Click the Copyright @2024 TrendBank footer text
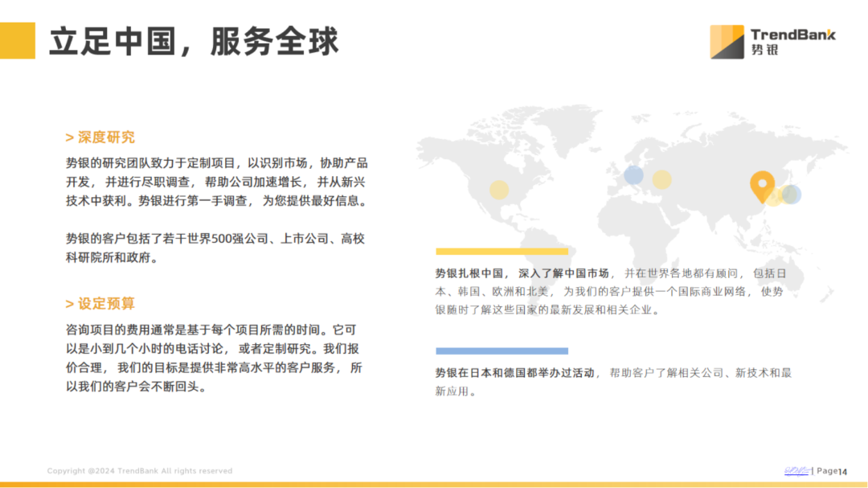Screen dimensions: 868x488 [140, 471]
